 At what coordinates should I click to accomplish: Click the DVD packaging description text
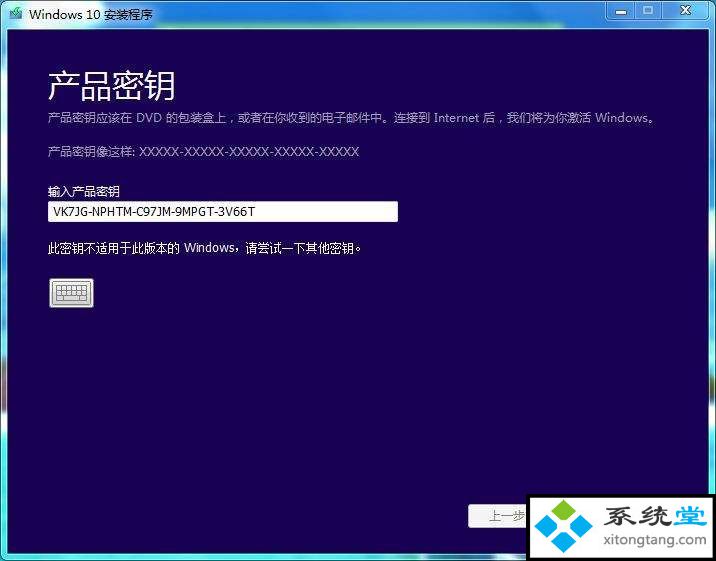352,118
